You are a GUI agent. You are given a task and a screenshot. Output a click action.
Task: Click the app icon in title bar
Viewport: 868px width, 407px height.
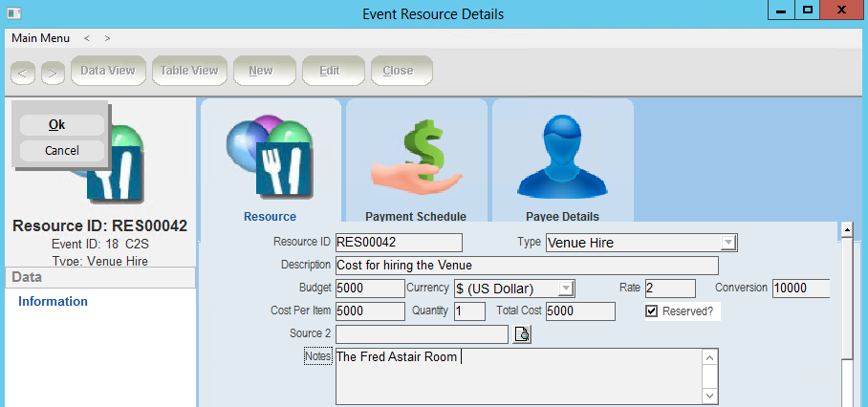coord(12,13)
